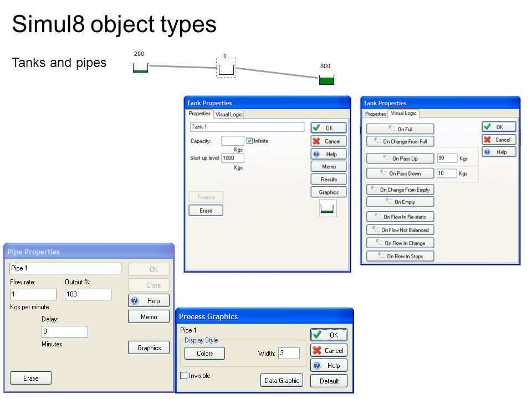The height and width of the screenshot is (399, 532).
Task: Open Help in right Tank Properties dialog
Action: coord(499,152)
